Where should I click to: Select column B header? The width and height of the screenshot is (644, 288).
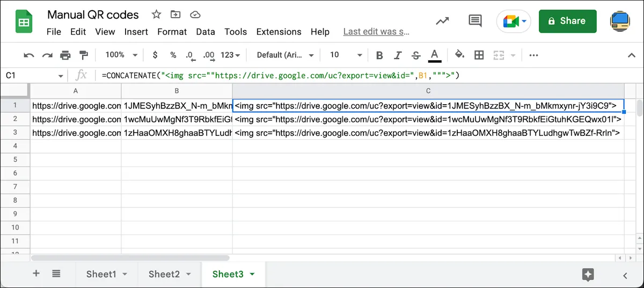[x=177, y=91]
